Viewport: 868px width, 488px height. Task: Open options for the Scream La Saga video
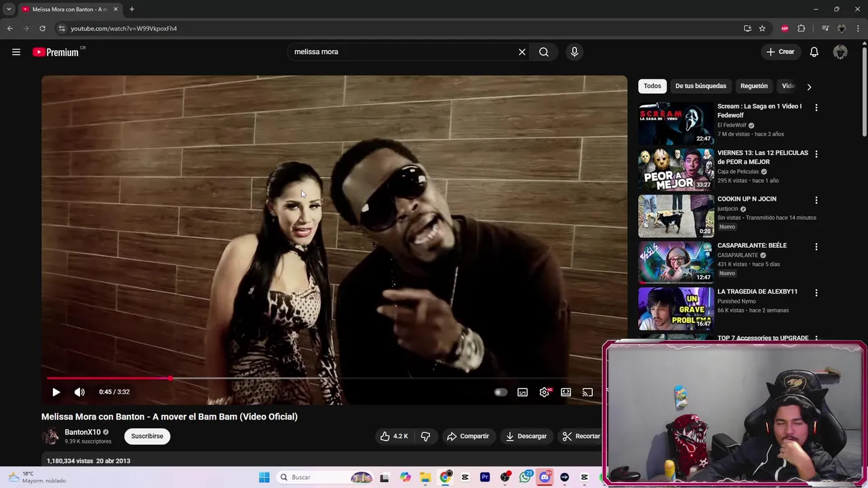pos(816,107)
